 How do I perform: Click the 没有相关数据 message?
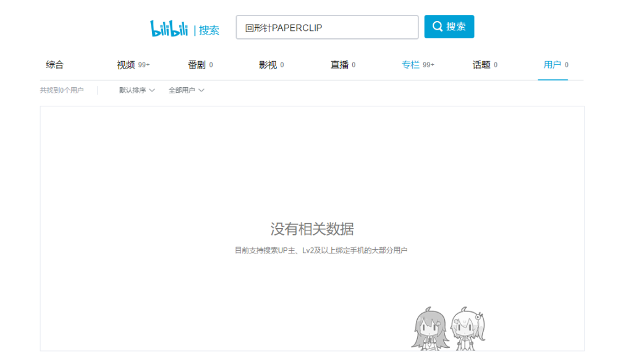tap(312, 229)
